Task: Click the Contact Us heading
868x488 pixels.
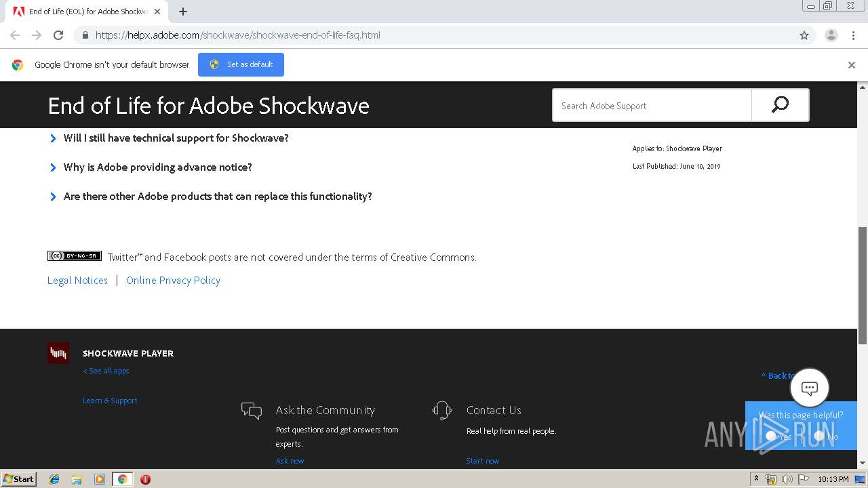Action: [494, 410]
